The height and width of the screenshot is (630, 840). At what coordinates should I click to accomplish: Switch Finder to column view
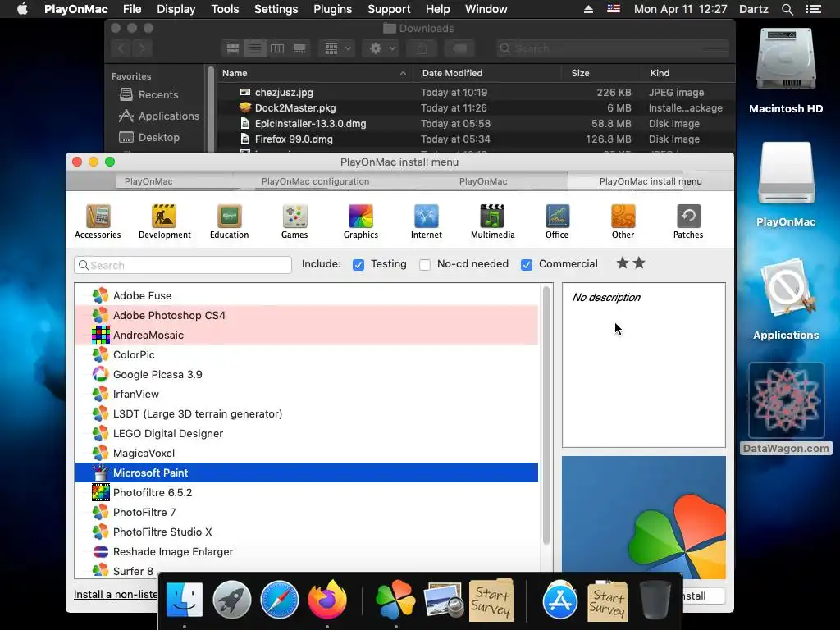(x=277, y=48)
